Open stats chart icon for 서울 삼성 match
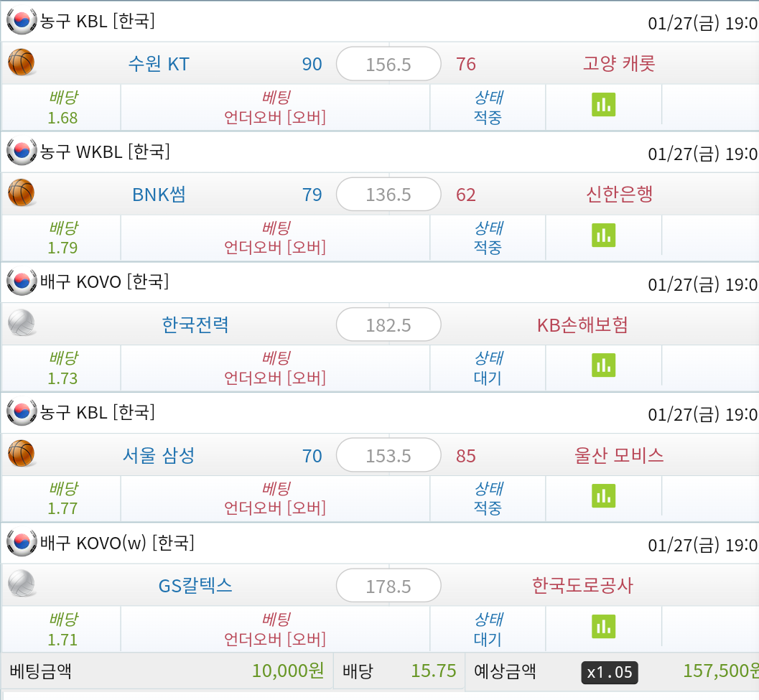This screenshot has height=700, width=759. [603, 496]
